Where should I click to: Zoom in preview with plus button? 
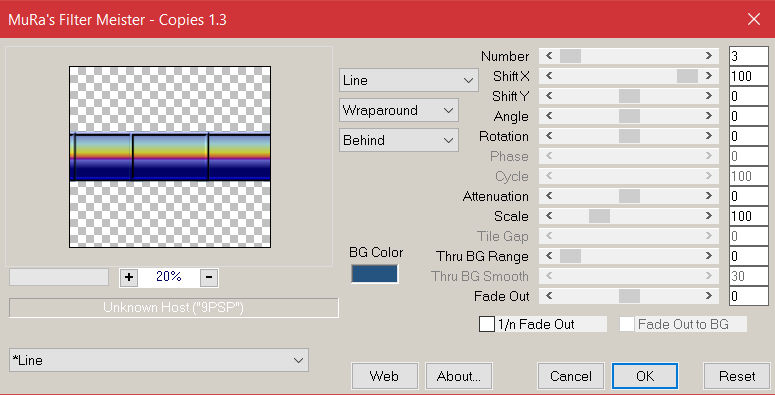[129, 277]
